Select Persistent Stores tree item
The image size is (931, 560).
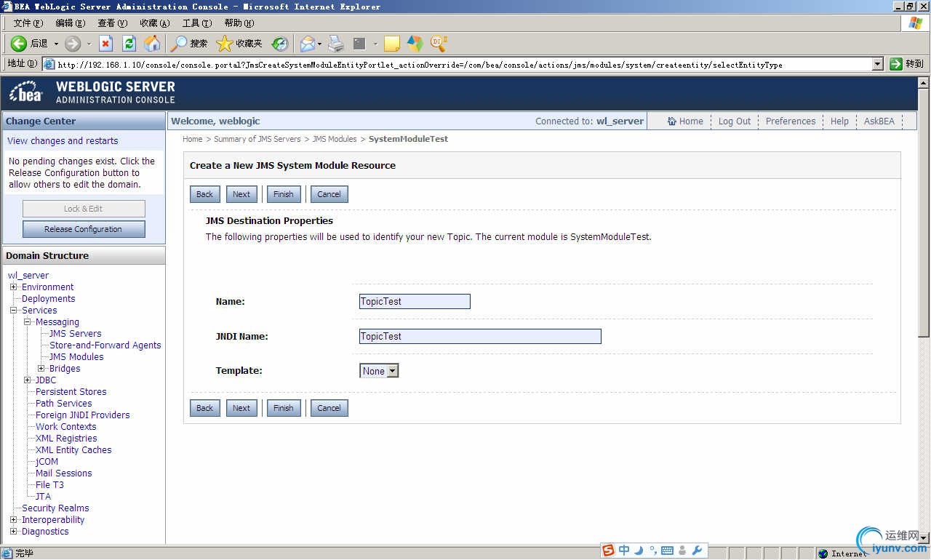[x=71, y=392]
